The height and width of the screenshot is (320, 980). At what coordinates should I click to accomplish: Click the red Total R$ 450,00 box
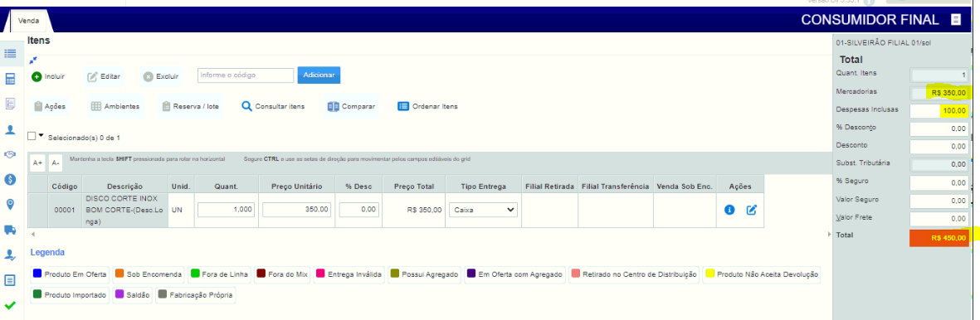(x=939, y=237)
